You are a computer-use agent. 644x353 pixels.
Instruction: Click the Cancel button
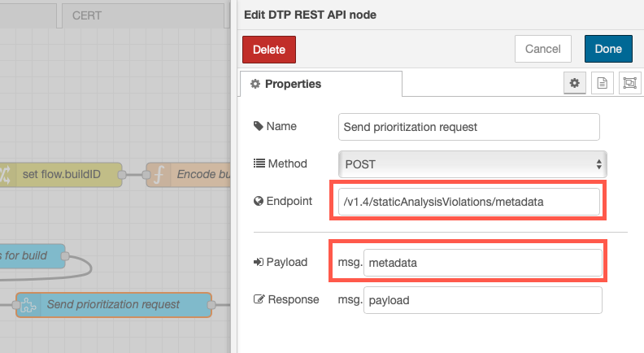(x=543, y=49)
